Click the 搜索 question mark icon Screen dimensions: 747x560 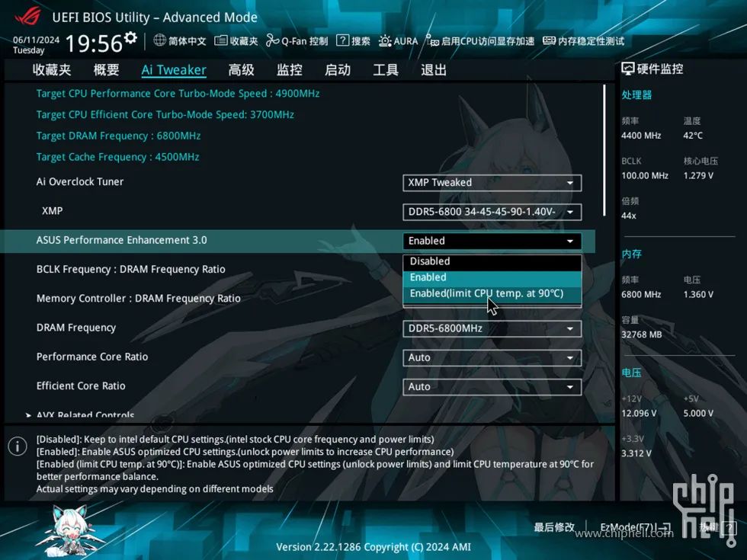tap(342, 40)
